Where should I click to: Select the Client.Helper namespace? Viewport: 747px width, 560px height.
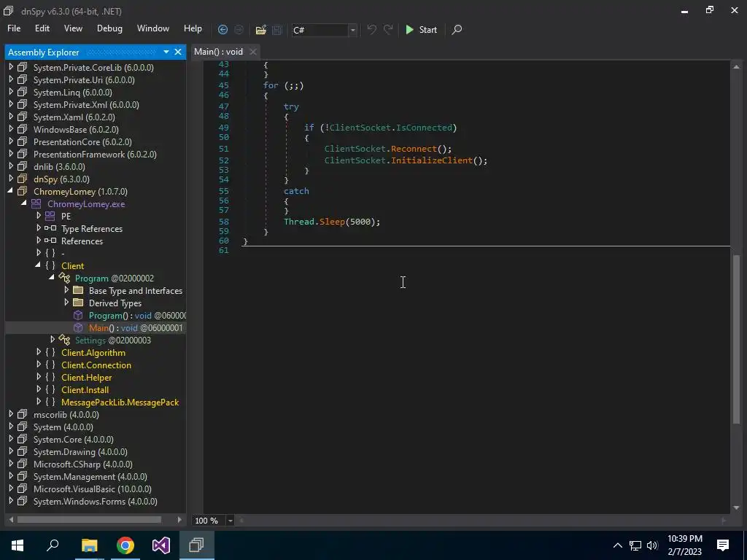pos(86,377)
